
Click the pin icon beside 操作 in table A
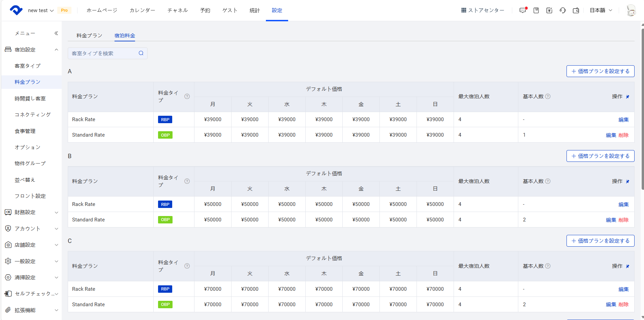(x=627, y=97)
